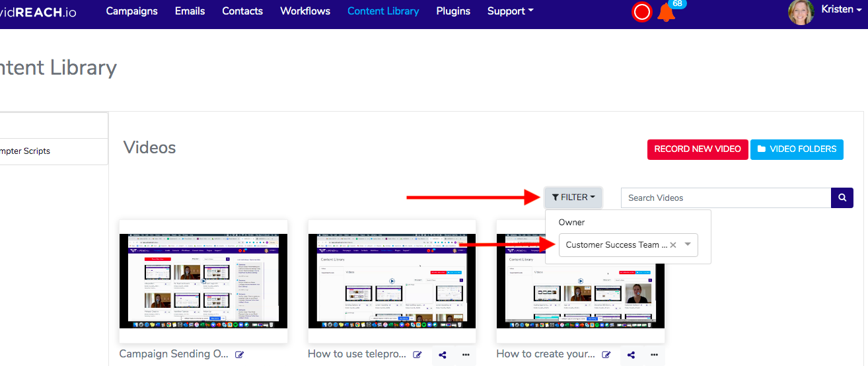Go to the Campaigns tab
Image resolution: width=868 pixels, height=366 pixels.
point(131,11)
